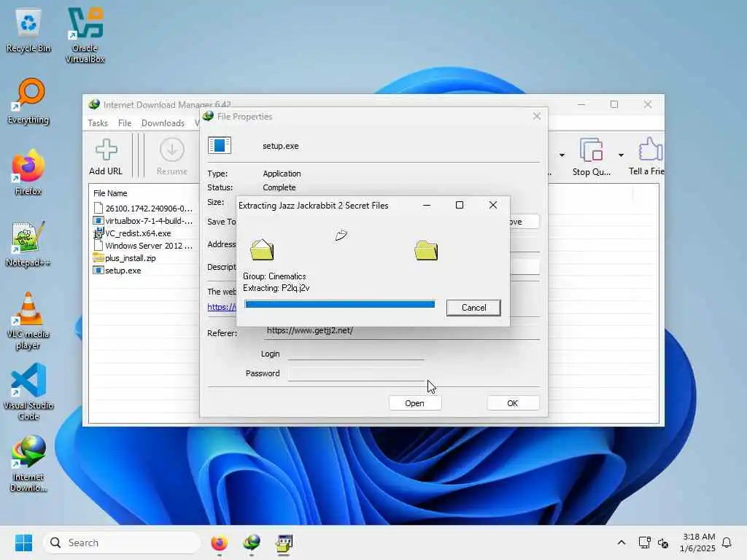Show hidden tray icons chevron

622,542
